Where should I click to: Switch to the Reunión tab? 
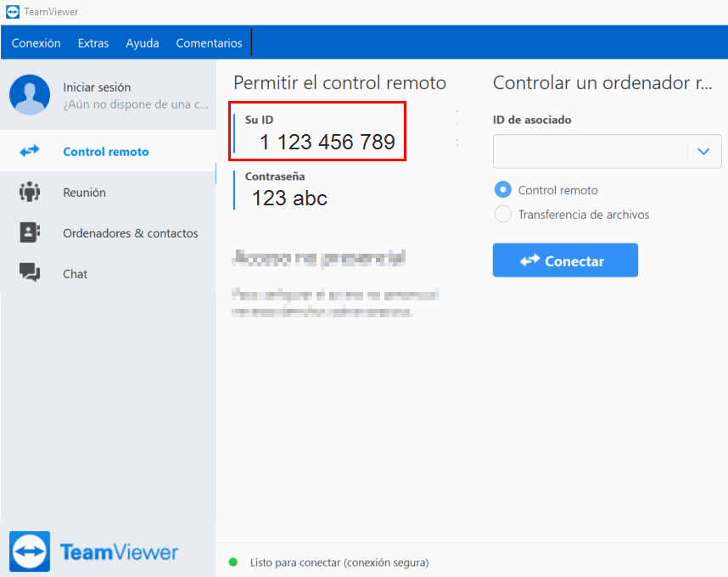[108, 192]
